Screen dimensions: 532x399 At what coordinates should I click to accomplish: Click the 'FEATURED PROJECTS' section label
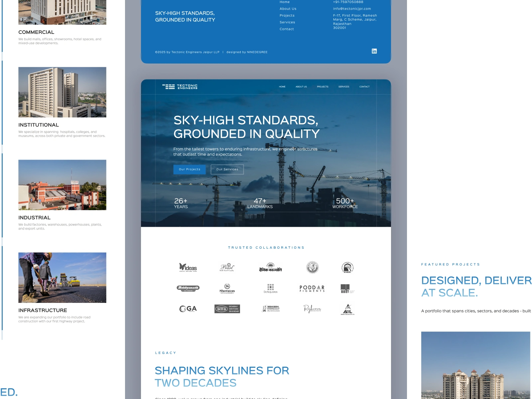pyautogui.click(x=451, y=265)
